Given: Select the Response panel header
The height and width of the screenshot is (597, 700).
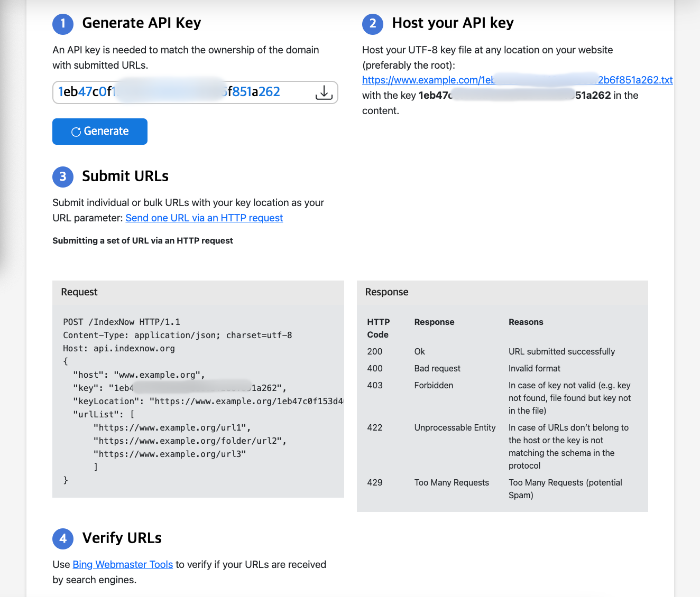Looking at the screenshot, I should [x=386, y=292].
